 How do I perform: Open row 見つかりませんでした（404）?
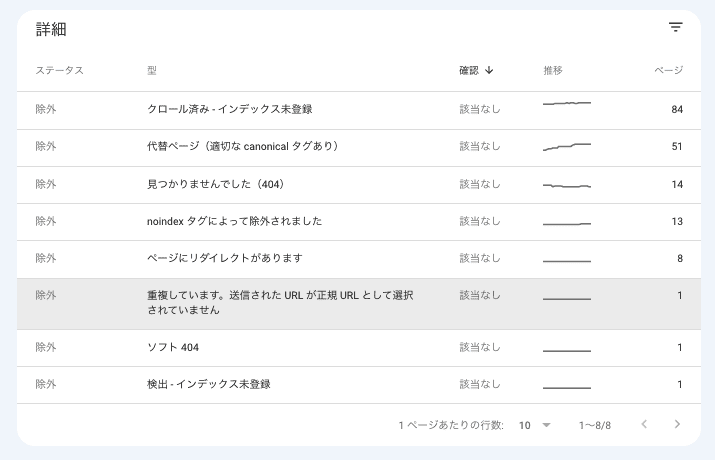pos(359,185)
